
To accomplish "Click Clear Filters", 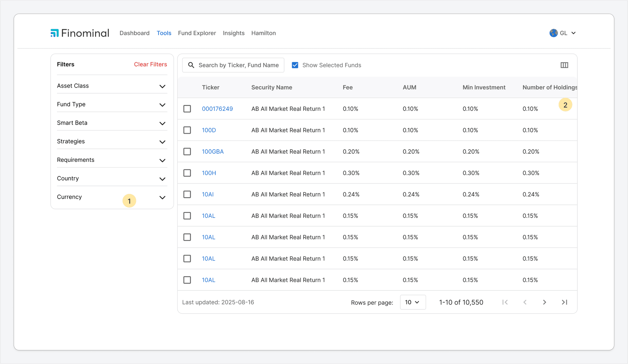I will [150, 64].
